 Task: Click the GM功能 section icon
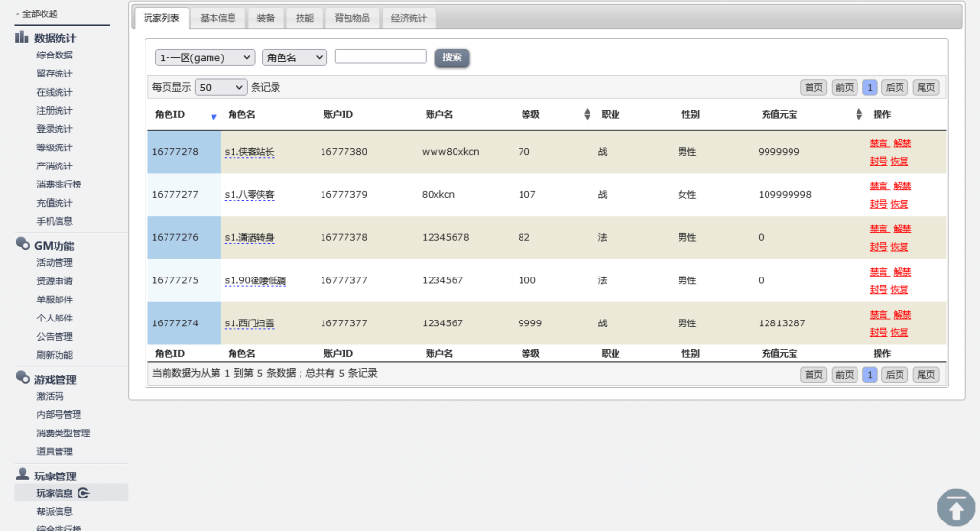(23, 244)
